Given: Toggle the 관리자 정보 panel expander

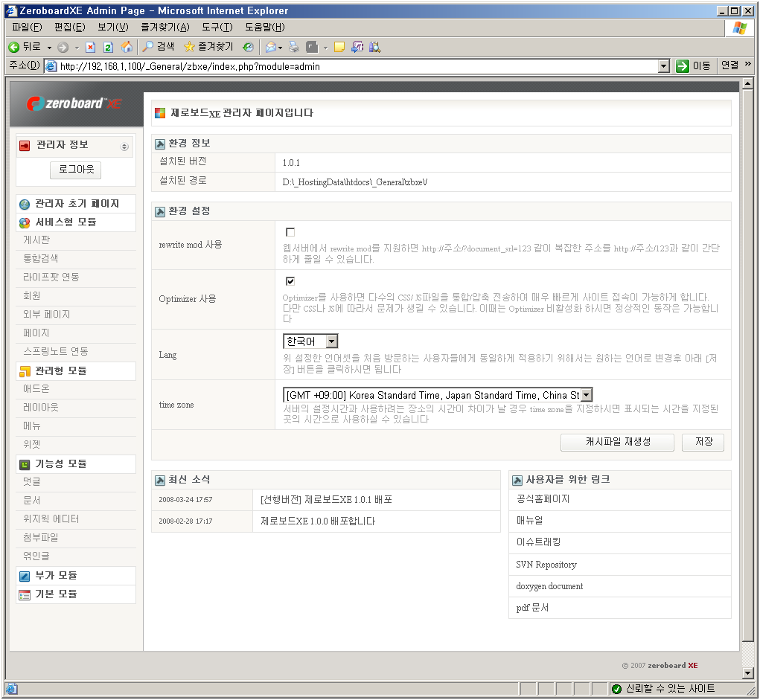Looking at the screenshot, I should point(124,147).
